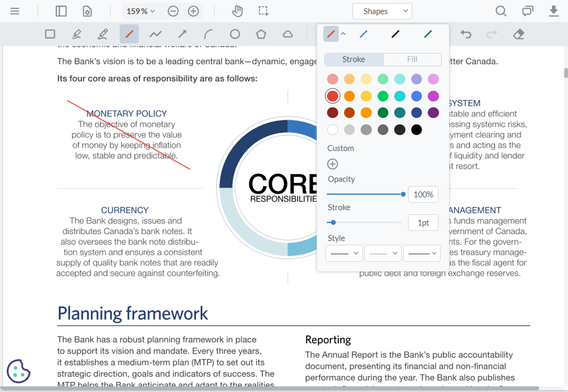Open the Shapes dropdown
Viewport: 568px width, 392px height.
coord(382,11)
